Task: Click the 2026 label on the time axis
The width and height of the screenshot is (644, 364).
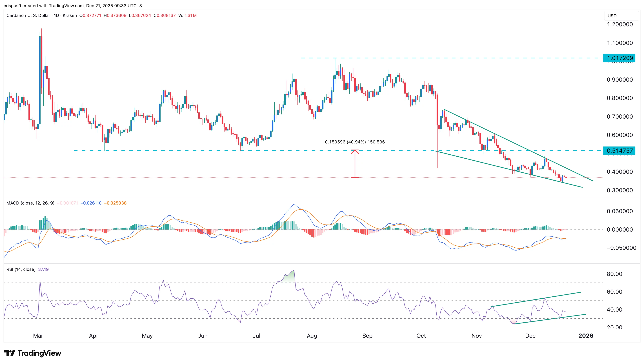Action: (x=586, y=336)
